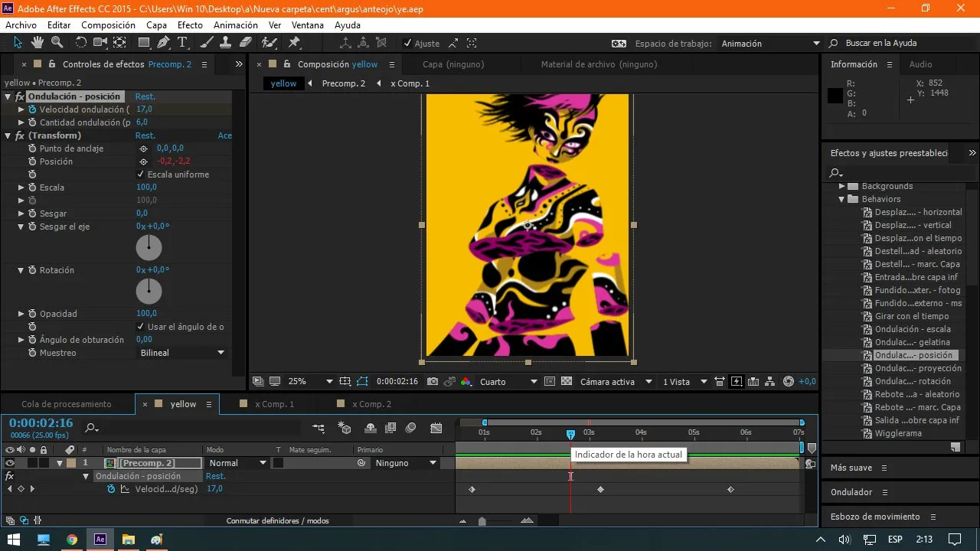
Task: Click the region of interest icon
Action: click(549, 381)
